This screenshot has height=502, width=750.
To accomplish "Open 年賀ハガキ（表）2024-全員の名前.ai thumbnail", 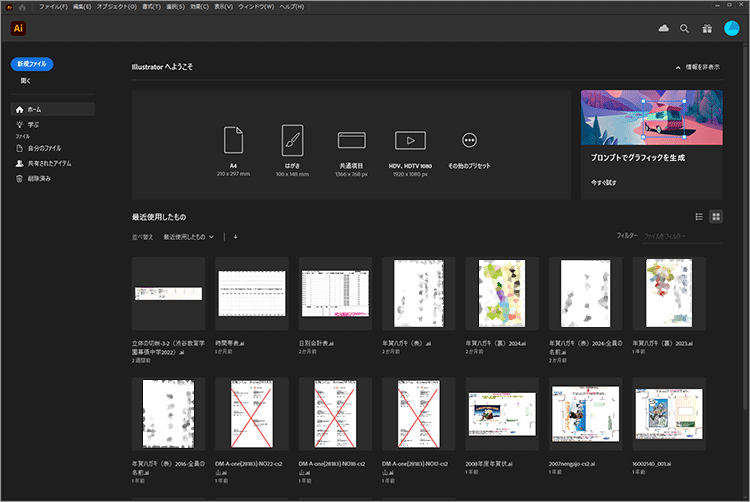I will [585, 294].
